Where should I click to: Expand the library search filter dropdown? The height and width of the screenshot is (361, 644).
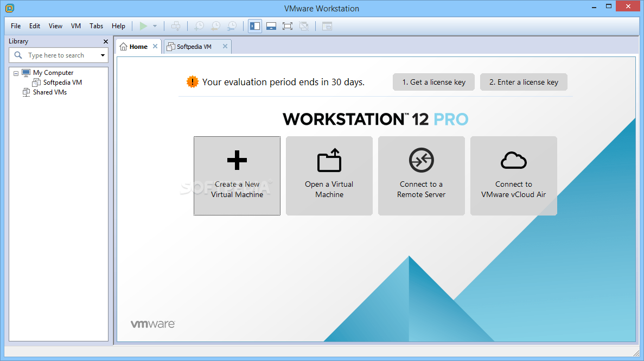click(x=103, y=55)
